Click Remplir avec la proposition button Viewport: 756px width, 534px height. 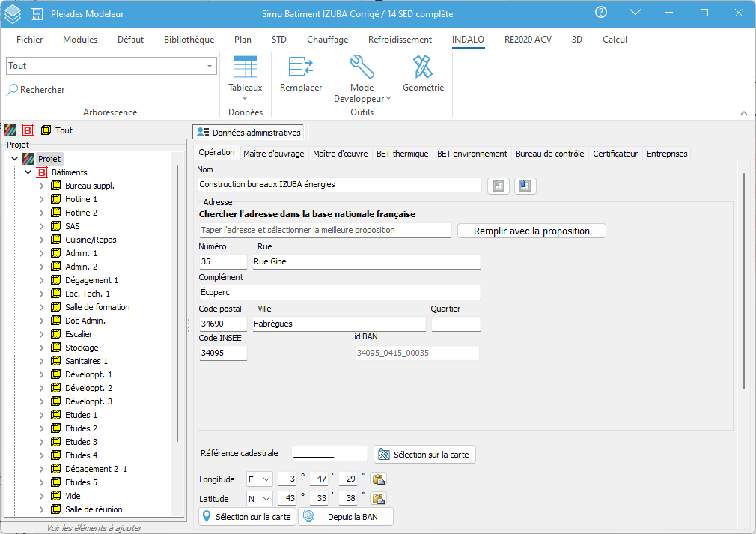[531, 231]
